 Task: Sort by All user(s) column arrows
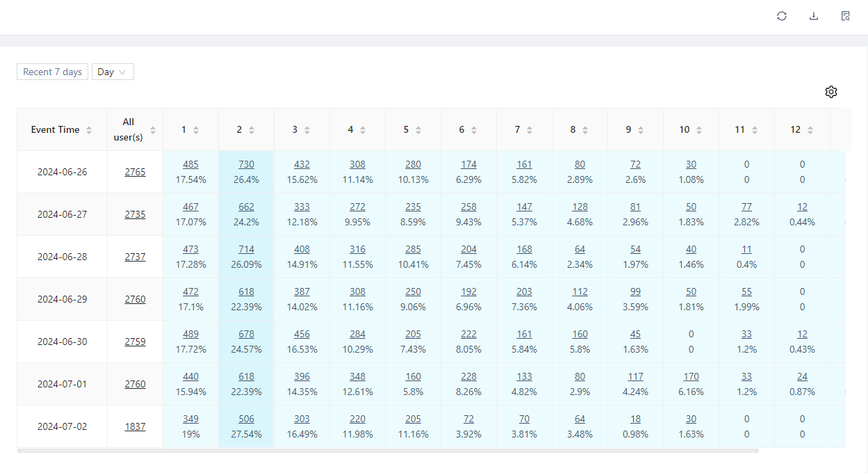pyautogui.click(x=153, y=130)
